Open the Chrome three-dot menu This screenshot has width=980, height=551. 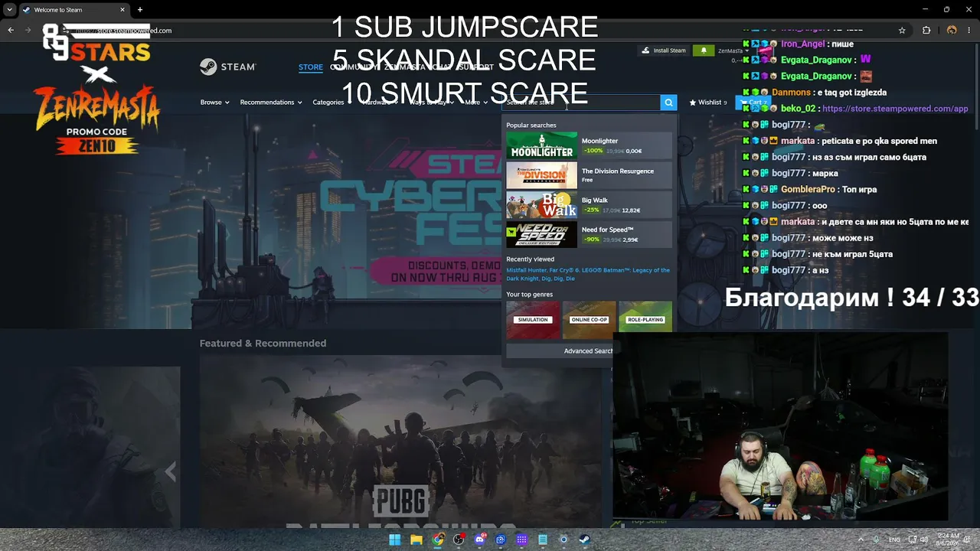pyautogui.click(x=969, y=31)
